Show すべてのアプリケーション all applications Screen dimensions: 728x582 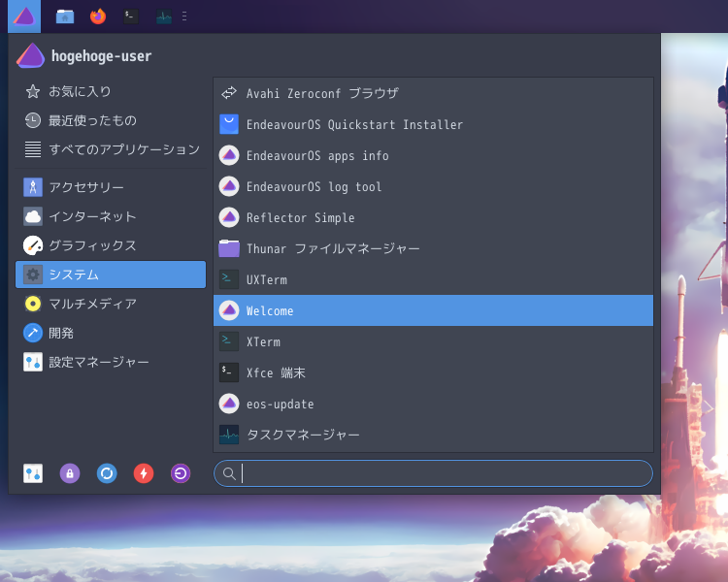pyautogui.click(x=111, y=149)
